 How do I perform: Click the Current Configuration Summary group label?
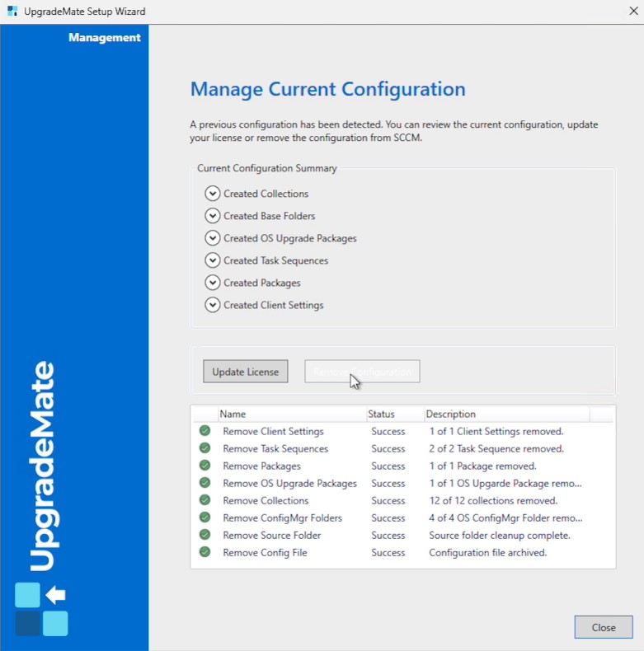pyautogui.click(x=266, y=168)
